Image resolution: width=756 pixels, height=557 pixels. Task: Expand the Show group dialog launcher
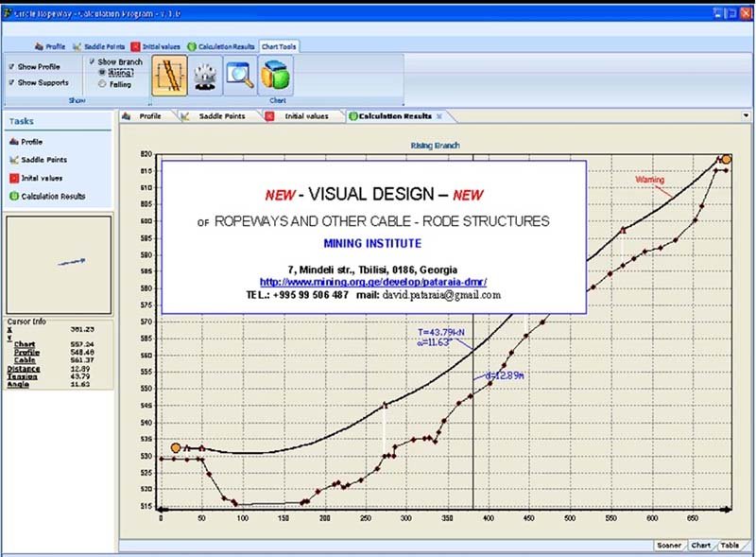coord(149,103)
